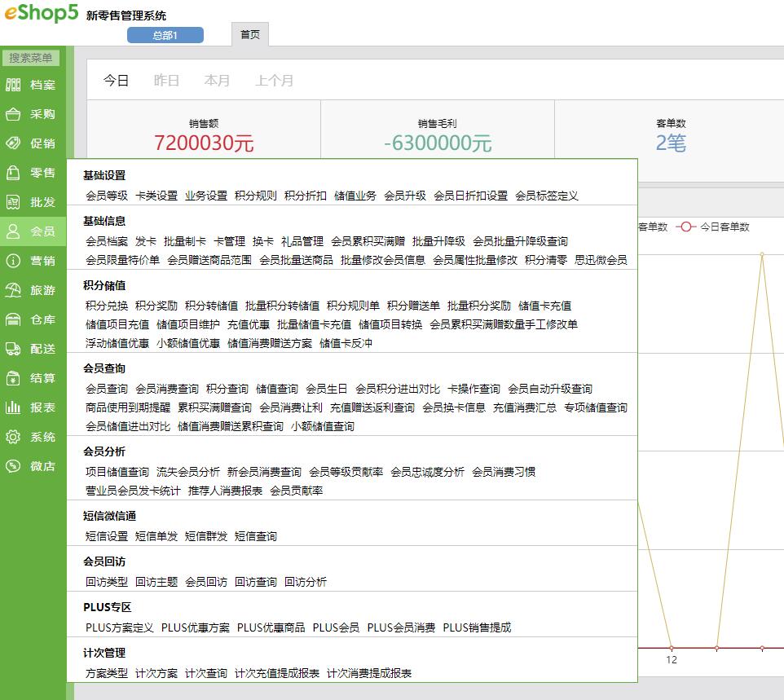This screenshot has width=784, height=700.
Task: Open the 积分规则 menu link
Action: (256, 196)
